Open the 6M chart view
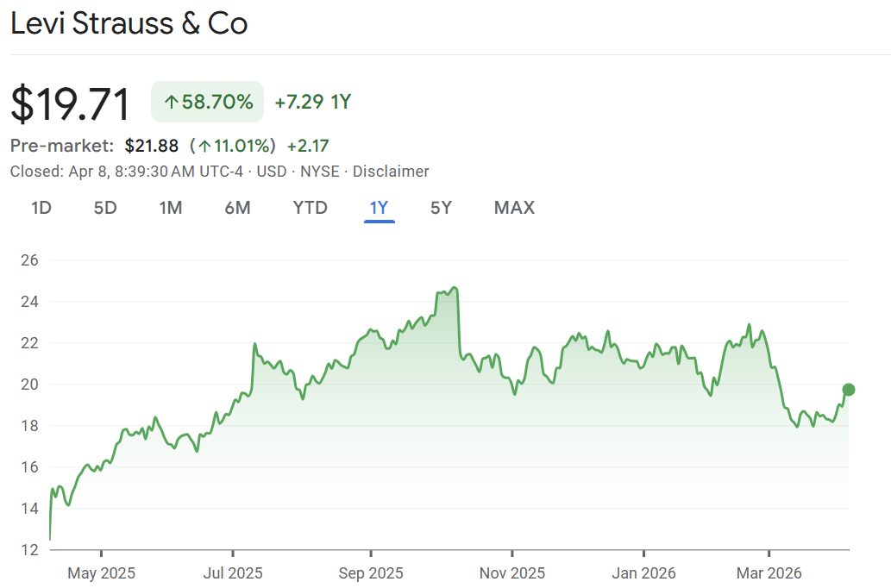Viewport: 891px width, 588px height. tap(237, 208)
